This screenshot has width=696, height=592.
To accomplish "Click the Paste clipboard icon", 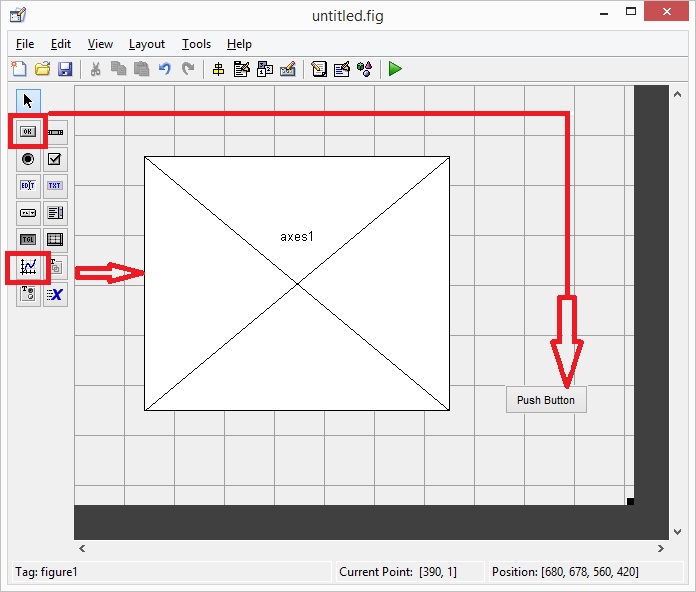I will point(141,69).
